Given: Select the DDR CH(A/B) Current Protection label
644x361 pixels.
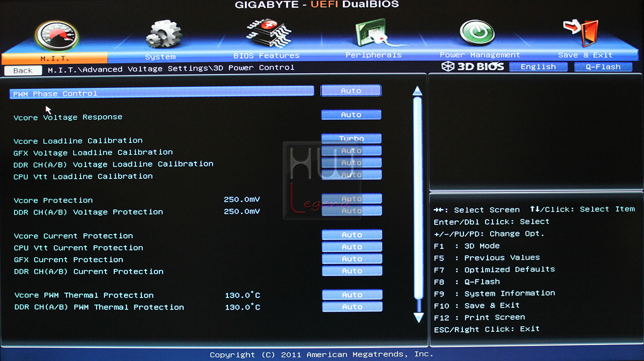Looking at the screenshot, I should tap(89, 271).
